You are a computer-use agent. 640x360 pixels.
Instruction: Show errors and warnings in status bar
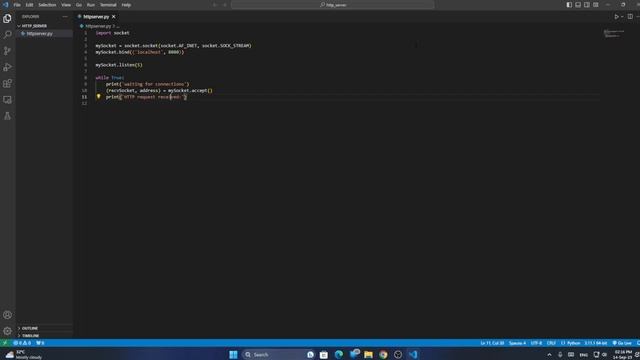pyautogui.click(x=22, y=343)
